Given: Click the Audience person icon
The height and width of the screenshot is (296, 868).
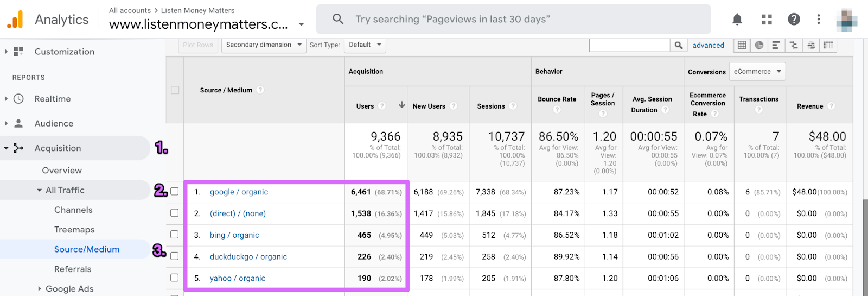Looking at the screenshot, I should 18,123.
